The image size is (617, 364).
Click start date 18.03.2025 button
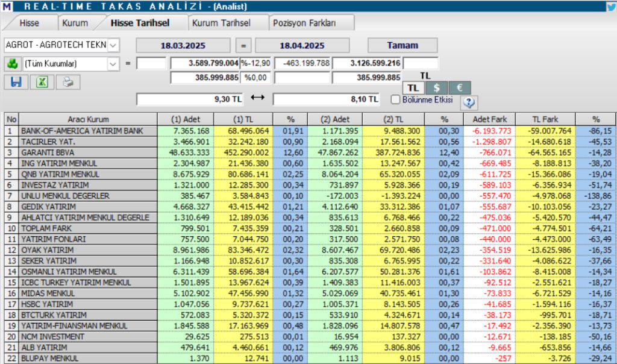183,45
